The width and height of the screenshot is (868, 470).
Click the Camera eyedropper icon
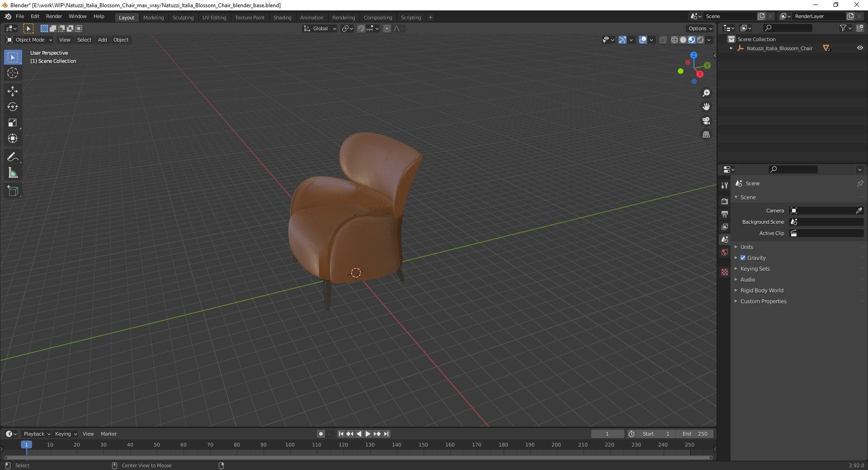(x=859, y=211)
